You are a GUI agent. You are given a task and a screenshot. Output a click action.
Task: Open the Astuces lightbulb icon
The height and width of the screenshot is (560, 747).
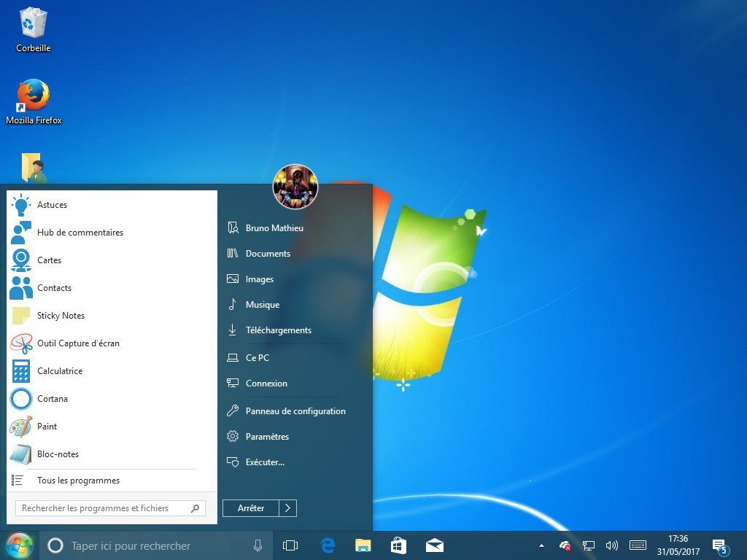(x=21, y=205)
